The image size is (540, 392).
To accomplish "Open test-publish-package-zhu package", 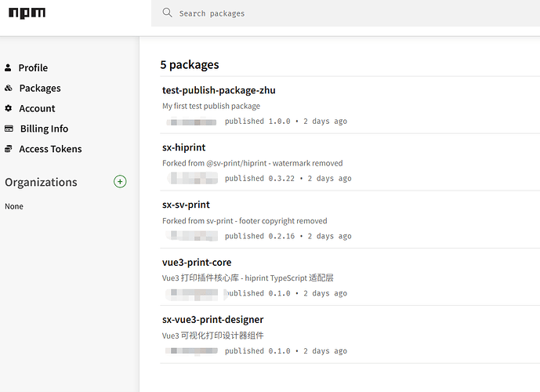I will point(219,90).
